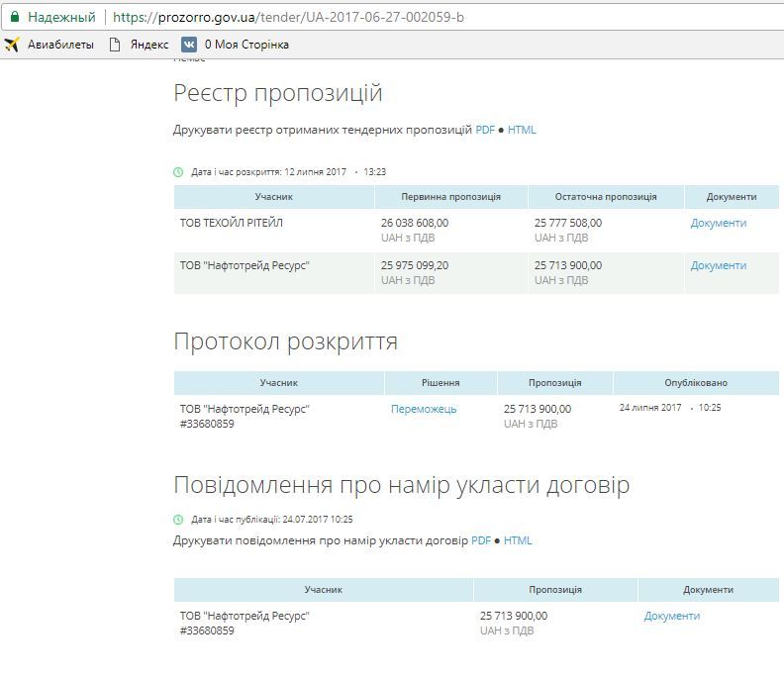
Task: Open HTML of повідомлення про намір укласти договір
Action: click(x=518, y=540)
